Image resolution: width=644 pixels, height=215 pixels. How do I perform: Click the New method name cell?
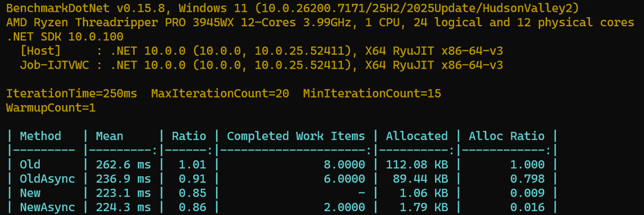(31, 193)
